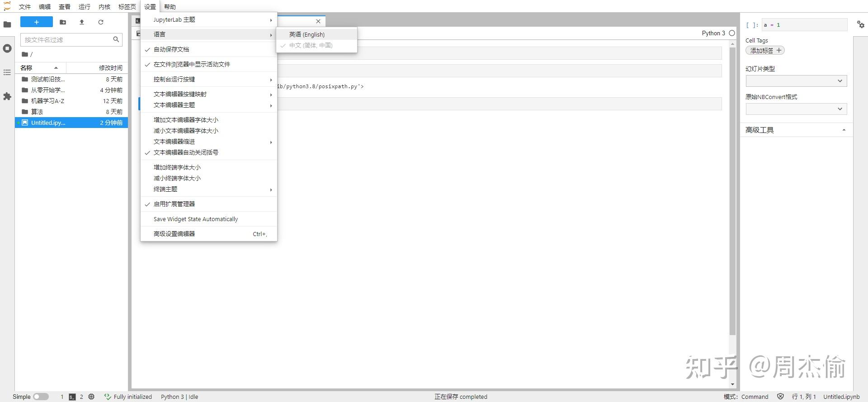Toggle 自动保存文档 option

pos(209,49)
